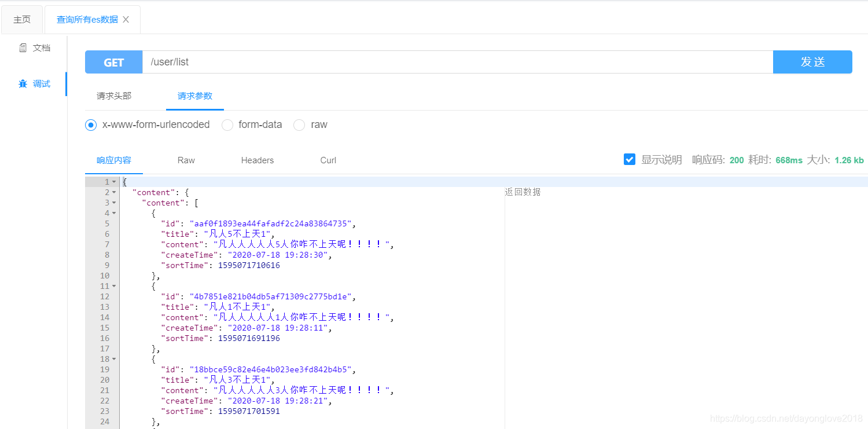This screenshot has height=429, width=868.
Task: Collapse the JSON root at line 1
Action: click(114, 182)
